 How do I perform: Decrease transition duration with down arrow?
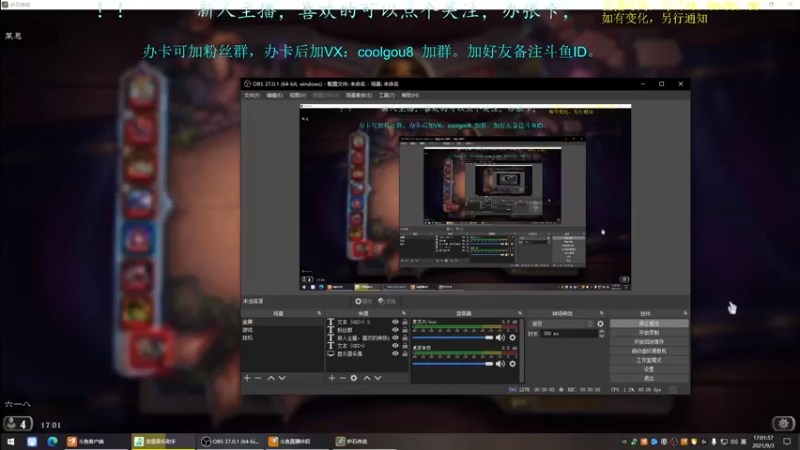602,336
